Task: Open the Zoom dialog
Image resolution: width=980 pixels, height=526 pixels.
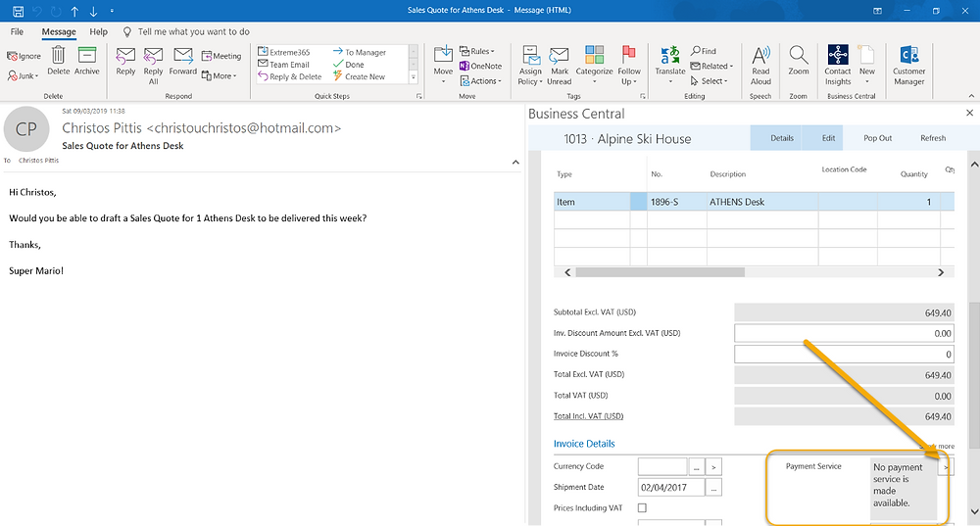Action: pos(798,61)
